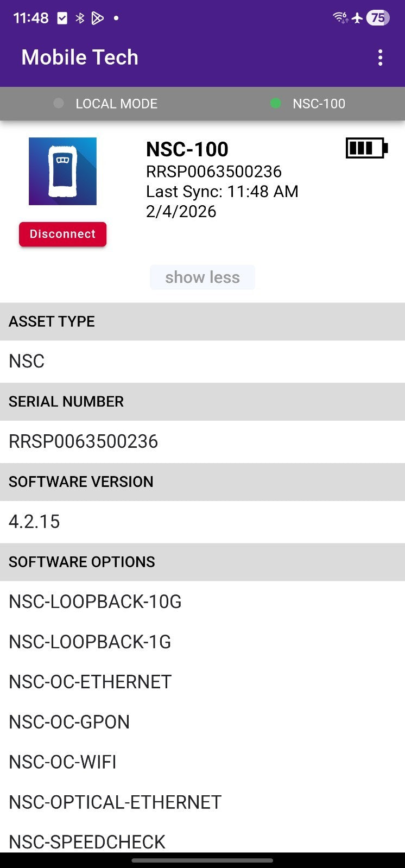405x868 pixels.
Task: Switch to the NSC-100 tab
Action: tap(319, 104)
